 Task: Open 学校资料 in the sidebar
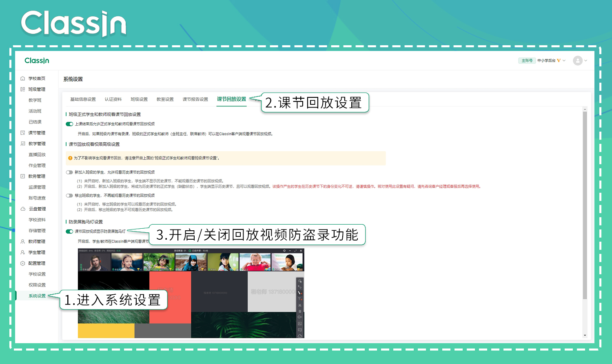click(37, 220)
